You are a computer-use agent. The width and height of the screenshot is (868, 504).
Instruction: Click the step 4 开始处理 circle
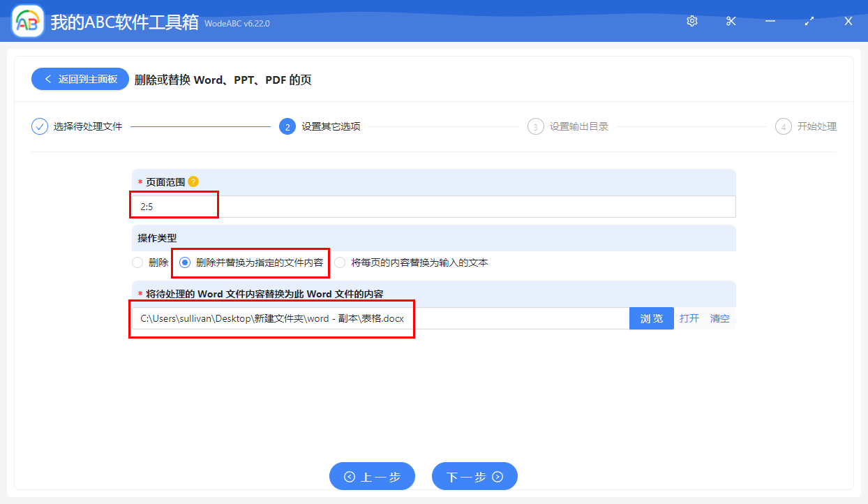pos(783,126)
